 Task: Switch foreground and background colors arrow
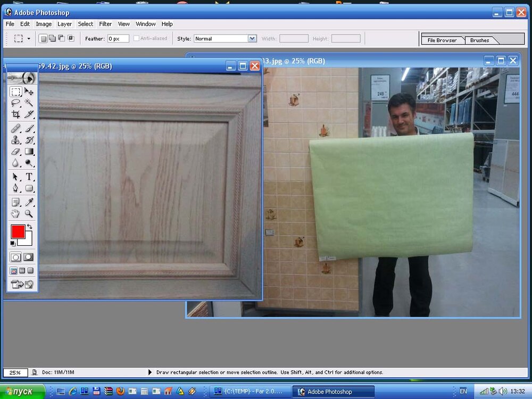(x=29, y=227)
